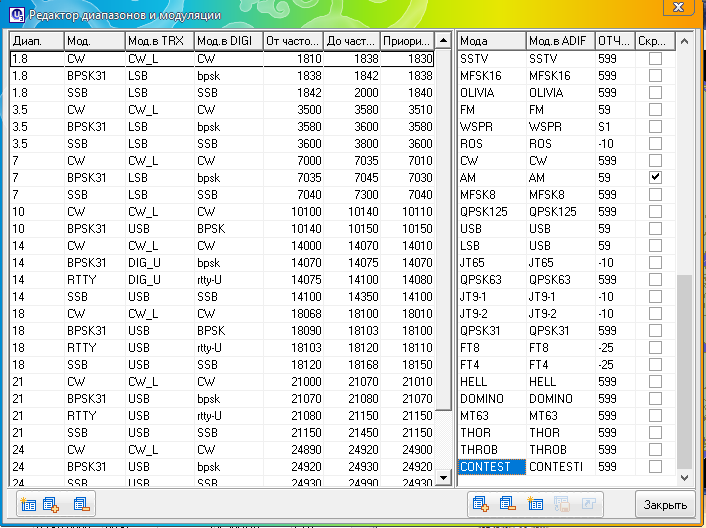The image size is (706, 528).
Task: Select the WSPR row in the modes list
Action: coord(491,129)
